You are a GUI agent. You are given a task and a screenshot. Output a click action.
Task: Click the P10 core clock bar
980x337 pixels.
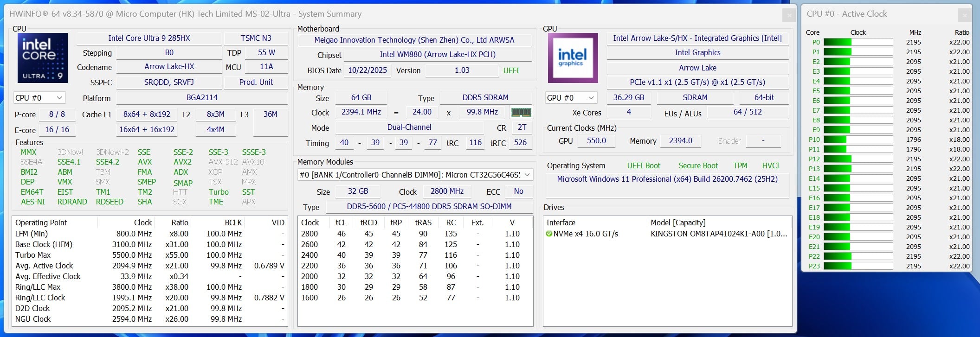pos(858,140)
